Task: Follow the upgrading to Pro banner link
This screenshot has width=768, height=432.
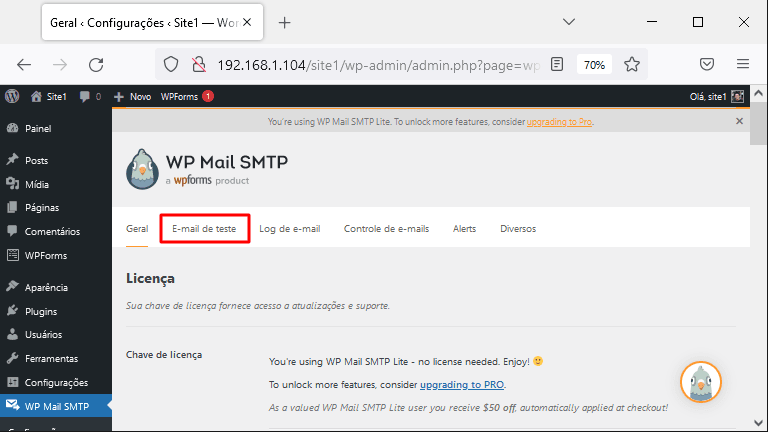Action: 559,122
